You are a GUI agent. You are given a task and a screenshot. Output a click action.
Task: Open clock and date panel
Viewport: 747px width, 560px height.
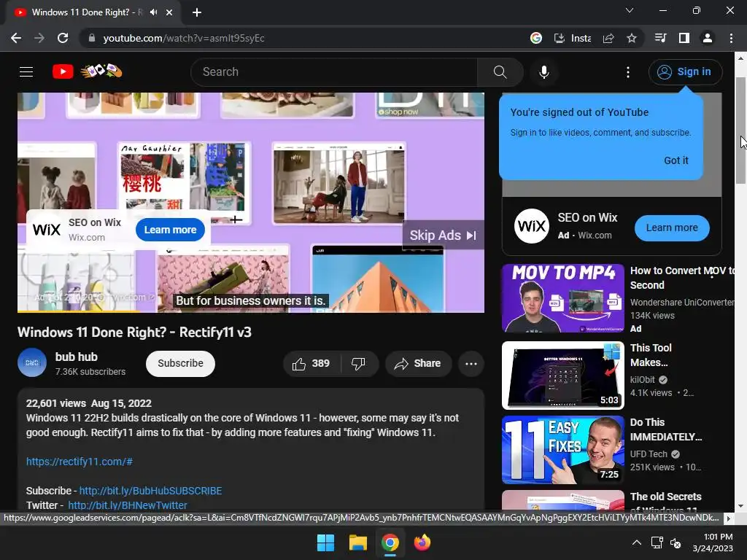point(713,542)
